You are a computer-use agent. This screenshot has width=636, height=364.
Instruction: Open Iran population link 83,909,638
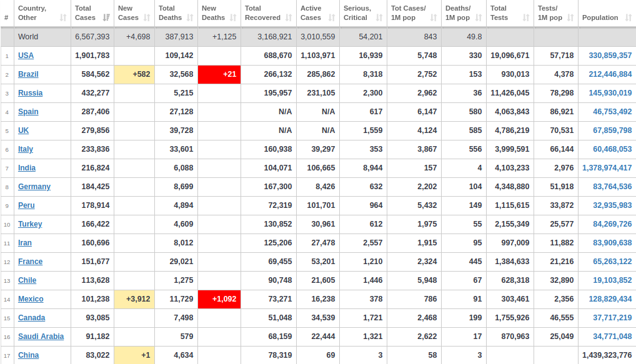point(612,243)
